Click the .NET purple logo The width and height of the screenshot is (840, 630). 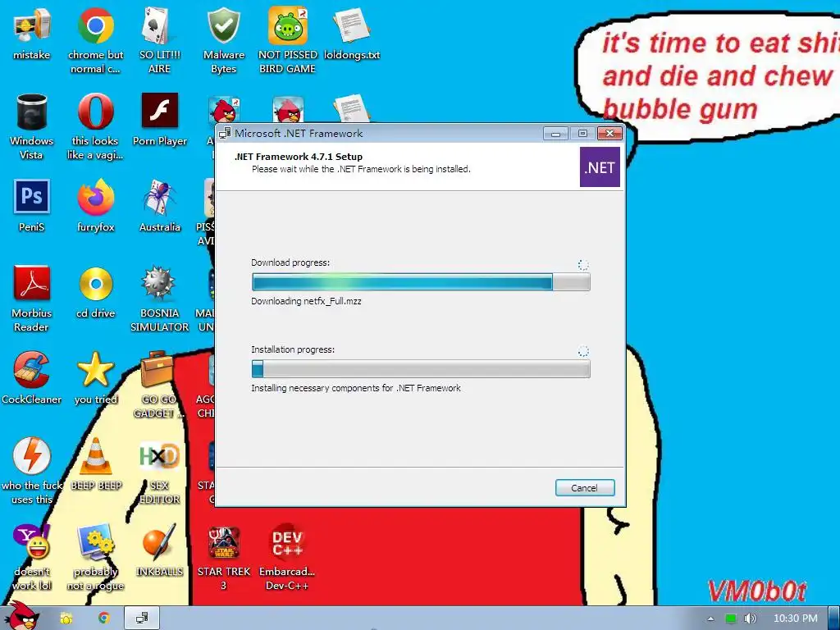tap(600, 167)
